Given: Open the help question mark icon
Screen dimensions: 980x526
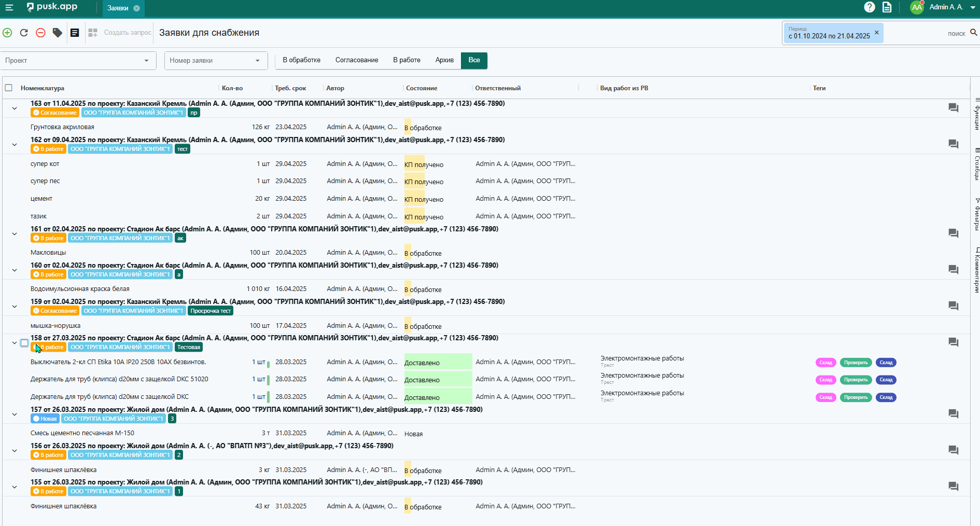Looking at the screenshot, I should (870, 7).
